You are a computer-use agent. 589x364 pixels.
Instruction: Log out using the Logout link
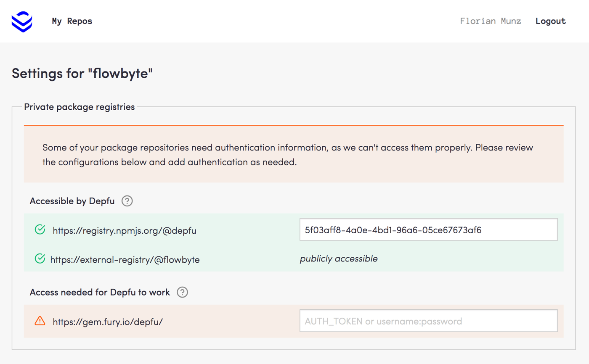pyautogui.click(x=550, y=21)
